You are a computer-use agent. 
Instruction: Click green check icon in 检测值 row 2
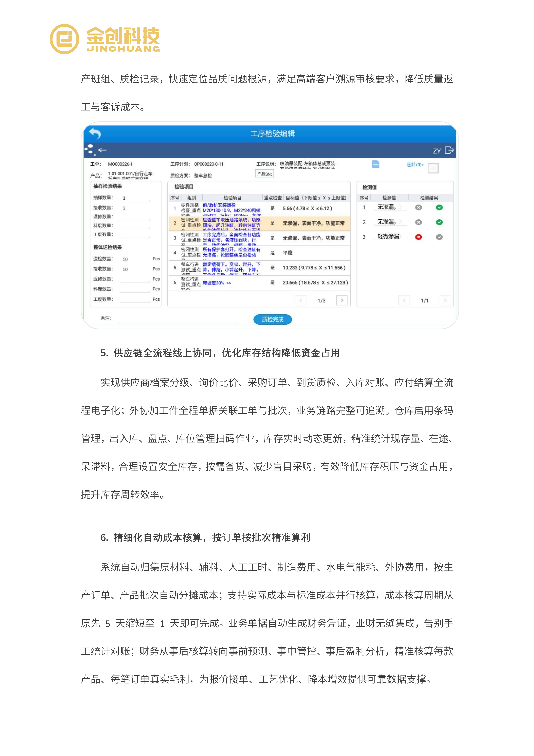[439, 222]
